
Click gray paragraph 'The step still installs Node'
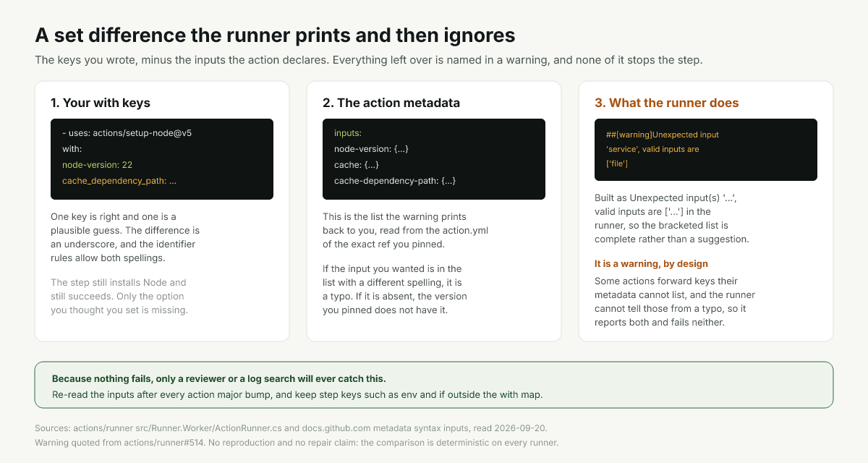pos(119,296)
